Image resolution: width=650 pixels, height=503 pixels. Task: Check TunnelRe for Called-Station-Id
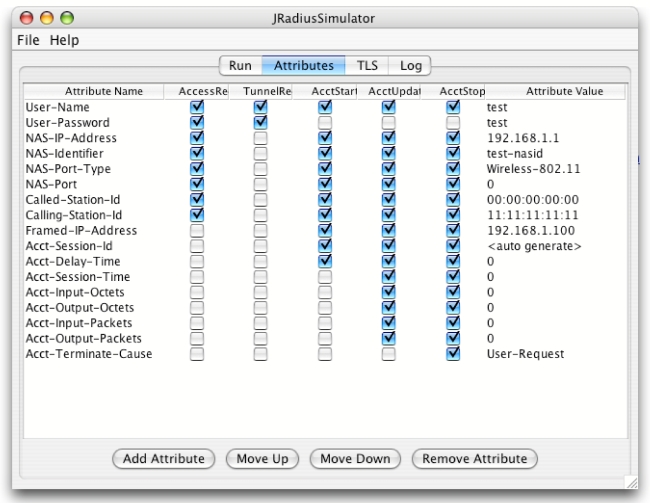click(260, 199)
